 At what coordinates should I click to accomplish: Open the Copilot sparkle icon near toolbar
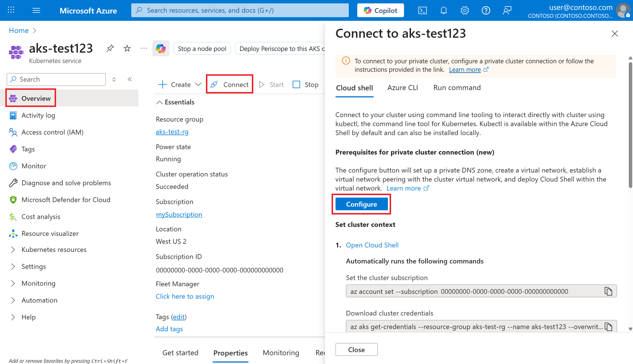point(161,48)
